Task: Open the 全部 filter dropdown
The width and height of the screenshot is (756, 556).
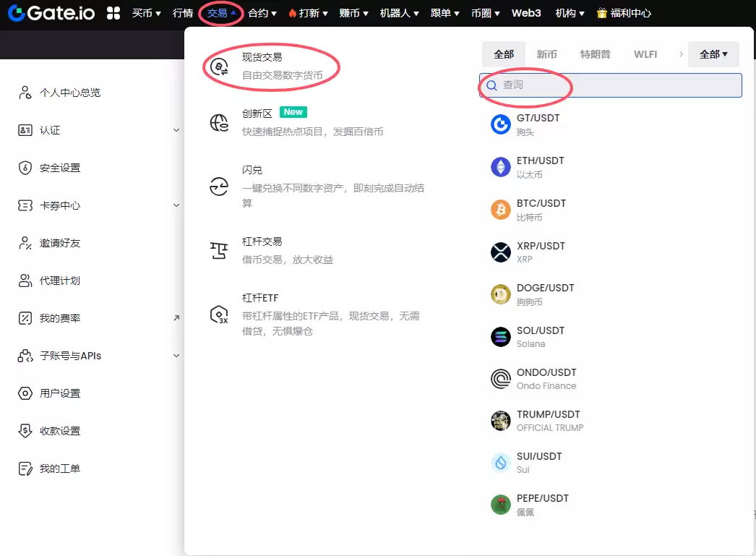Action: pos(713,54)
